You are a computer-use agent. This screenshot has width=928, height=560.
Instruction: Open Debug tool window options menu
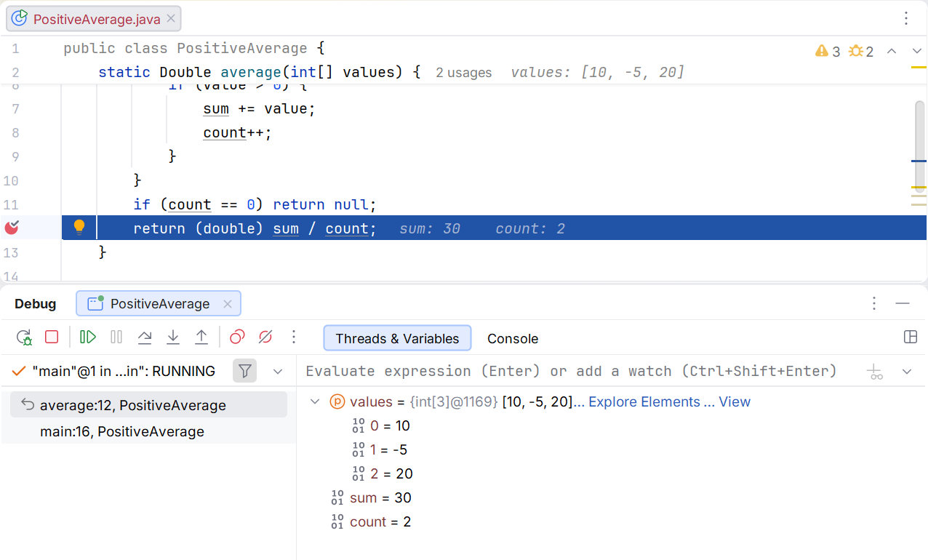click(874, 303)
